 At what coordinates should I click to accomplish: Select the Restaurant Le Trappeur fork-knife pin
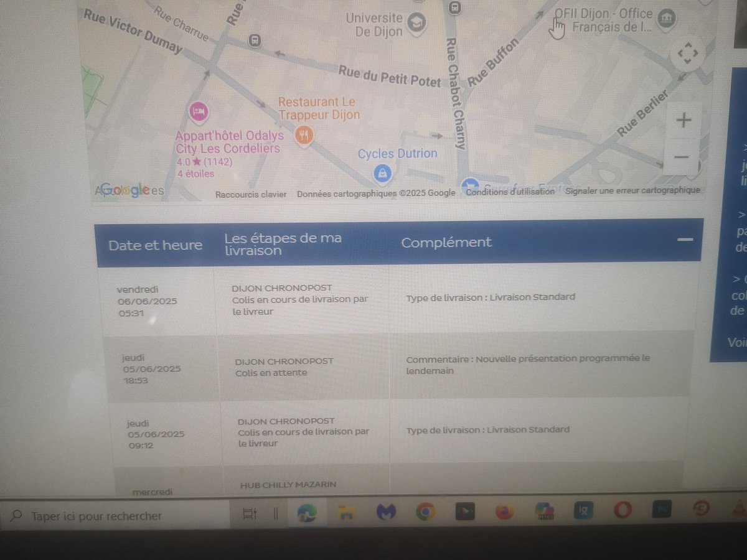click(304, 134)
